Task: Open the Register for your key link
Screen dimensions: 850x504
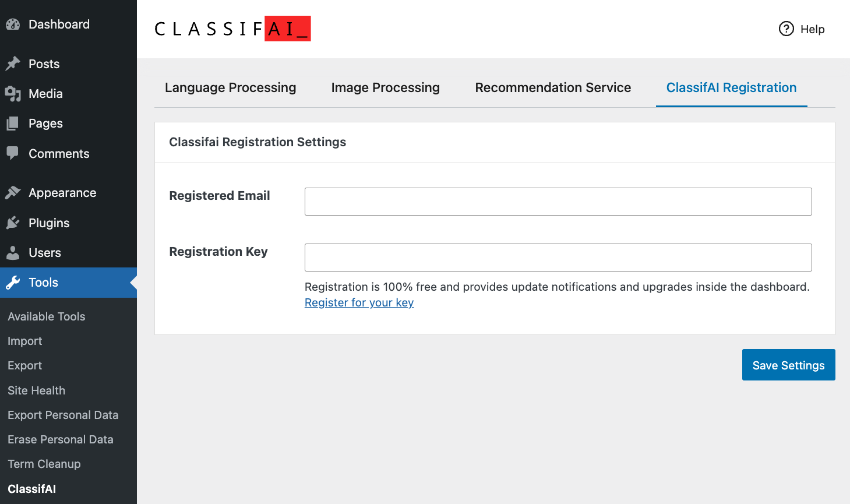Action: [x=359, y=302]
